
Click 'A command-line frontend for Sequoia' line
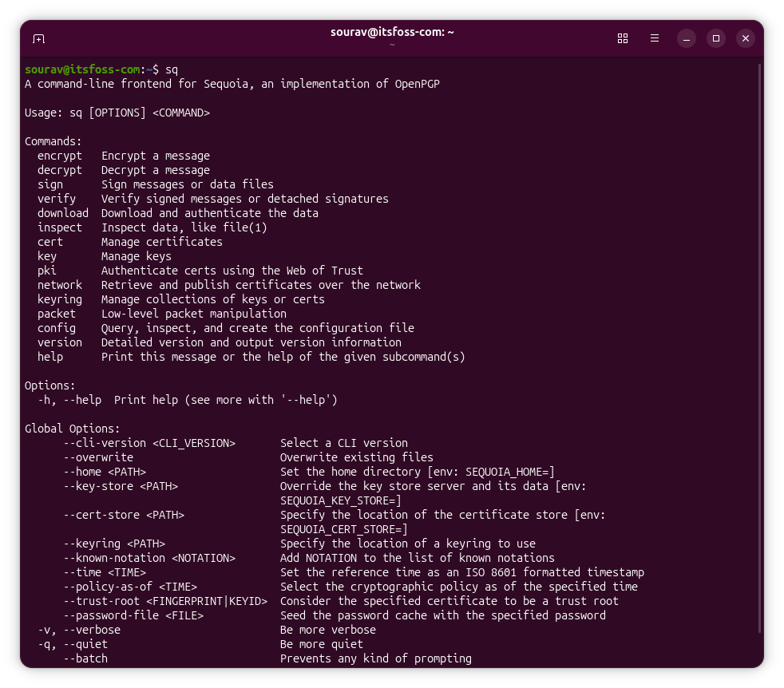pos(232,84)
